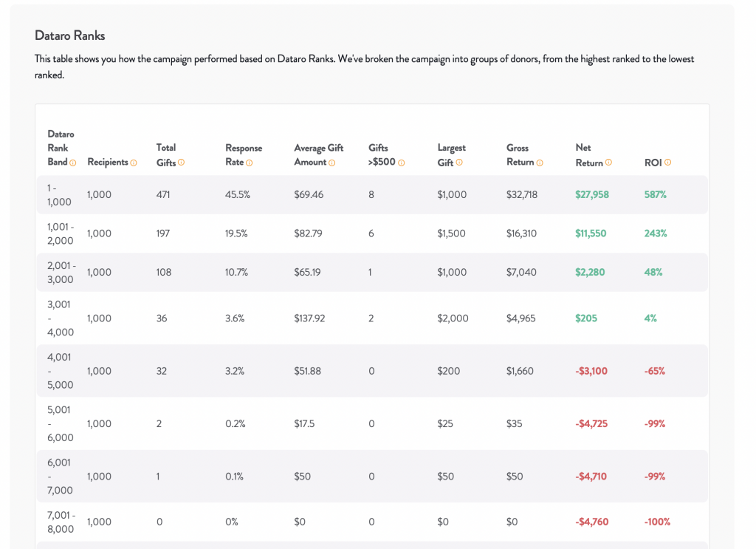Click the "Dataro Ranks" heading

70,35
